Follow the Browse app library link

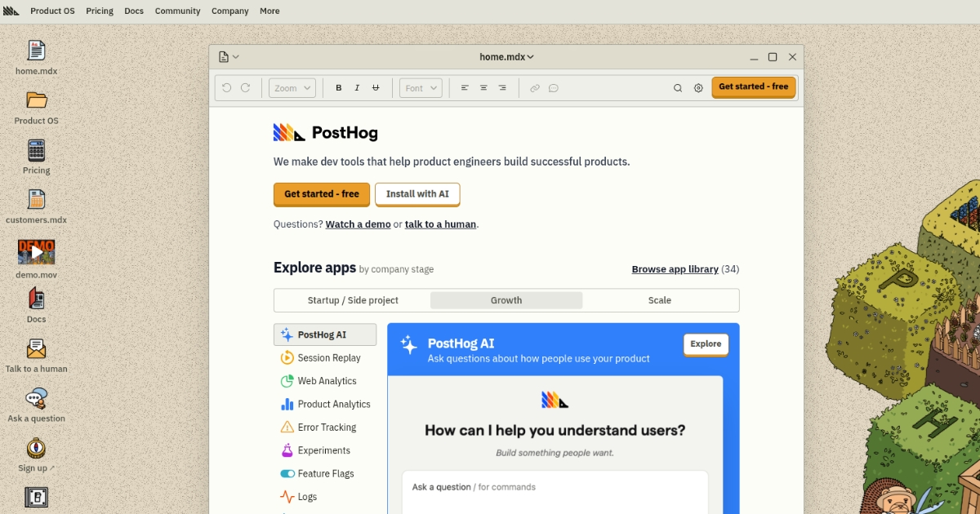click(x=675, y=269)
